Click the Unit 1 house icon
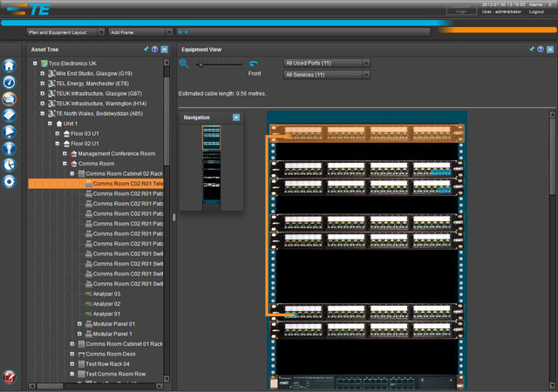Screen dimensions: 558x392 coord(59,124)
